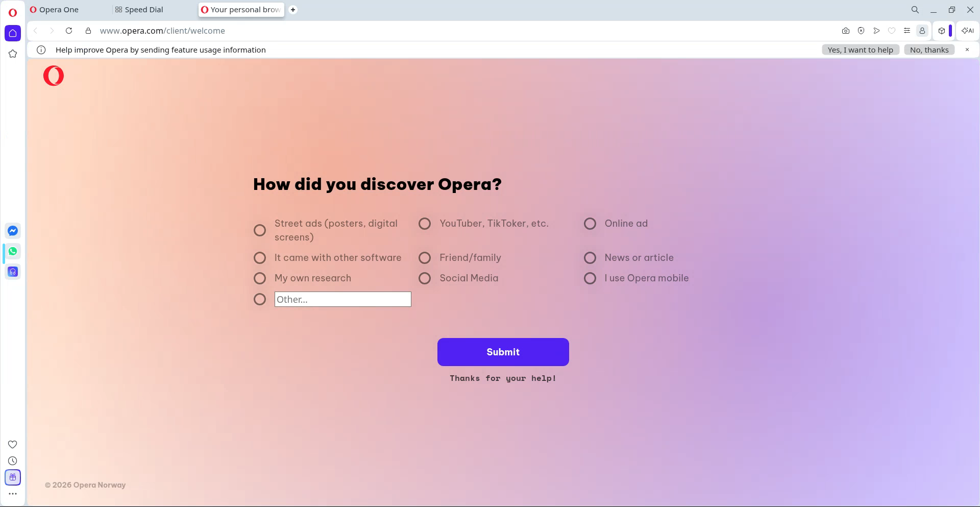The width and height of the screenshot is (980, 507).
Task: Click 'Yes, I want to help' button
Action: click(861, 50)
